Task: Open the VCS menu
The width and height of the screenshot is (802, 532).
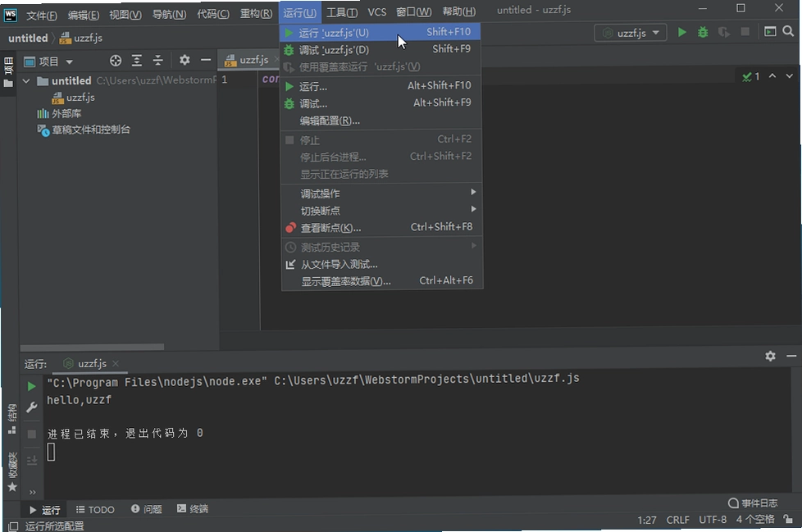Action: click(x=377, y=11)
